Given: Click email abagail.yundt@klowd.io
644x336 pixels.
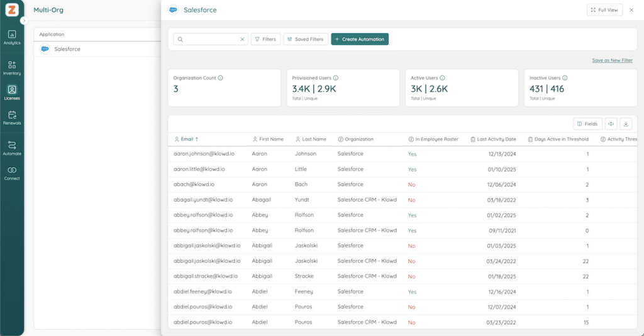Looking at the screenshot, I should [203, 200].
